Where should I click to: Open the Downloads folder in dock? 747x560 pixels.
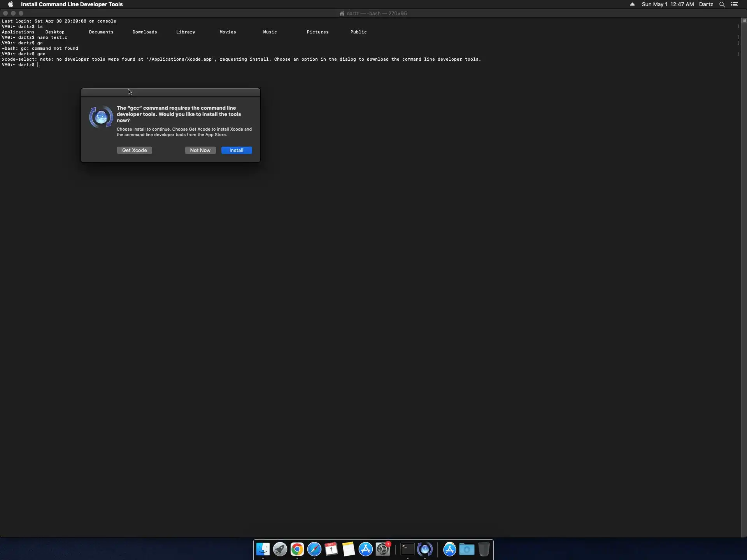[466, 549]
